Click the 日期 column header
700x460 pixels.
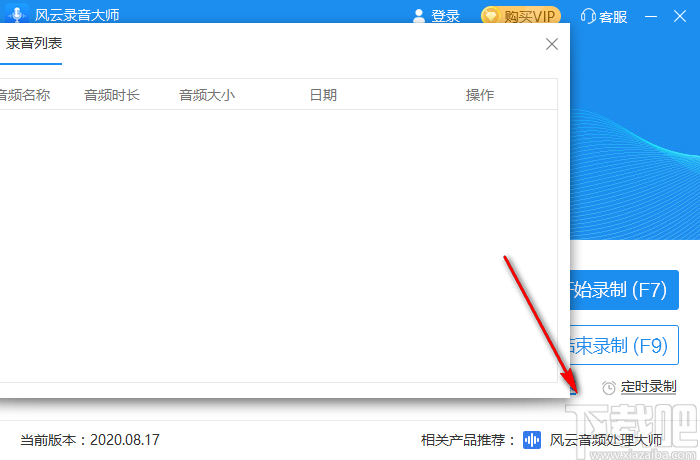click(x=323, y=95)
